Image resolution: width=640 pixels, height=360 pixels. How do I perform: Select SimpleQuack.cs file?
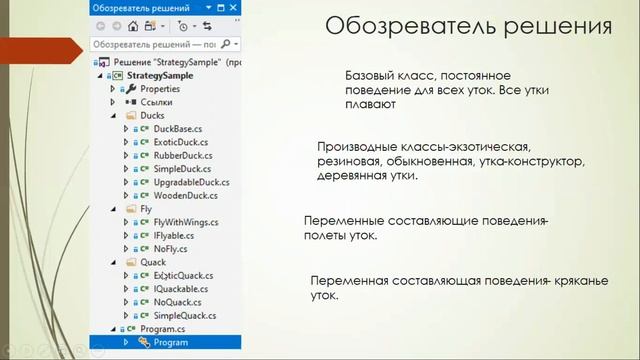click(x=185, y=316)
